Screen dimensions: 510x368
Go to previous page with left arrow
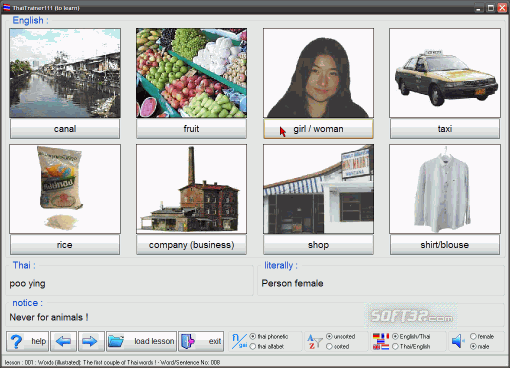[x=63, y=341]
